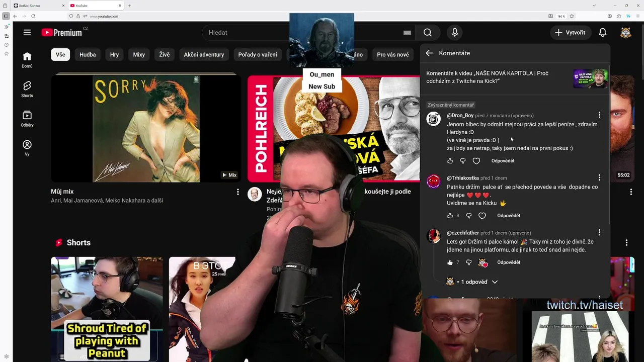Go back from Komentáře panel
Image resolution: width=644 pixels, height=362 pixels.
[429, 53]
